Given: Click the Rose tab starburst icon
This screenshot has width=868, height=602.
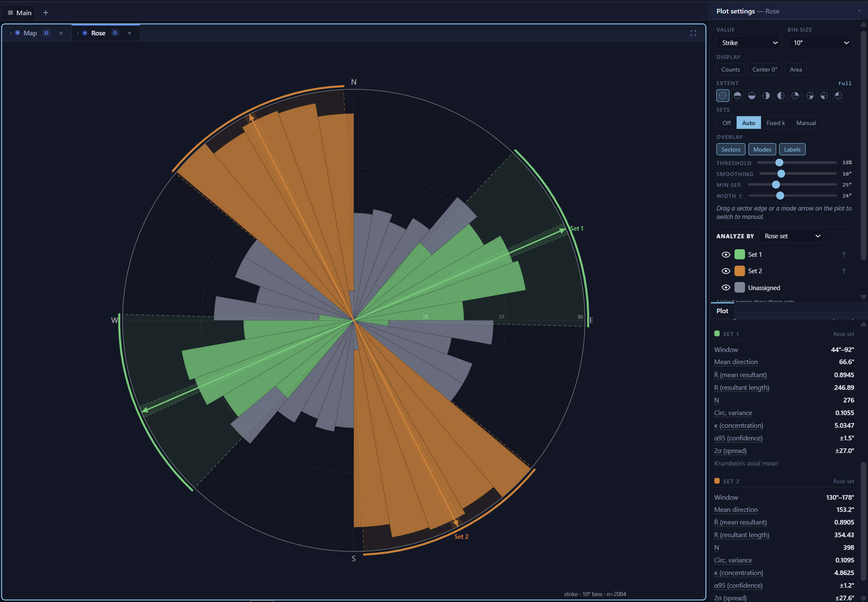Looking at the screenshot, I should click(85, 33).
